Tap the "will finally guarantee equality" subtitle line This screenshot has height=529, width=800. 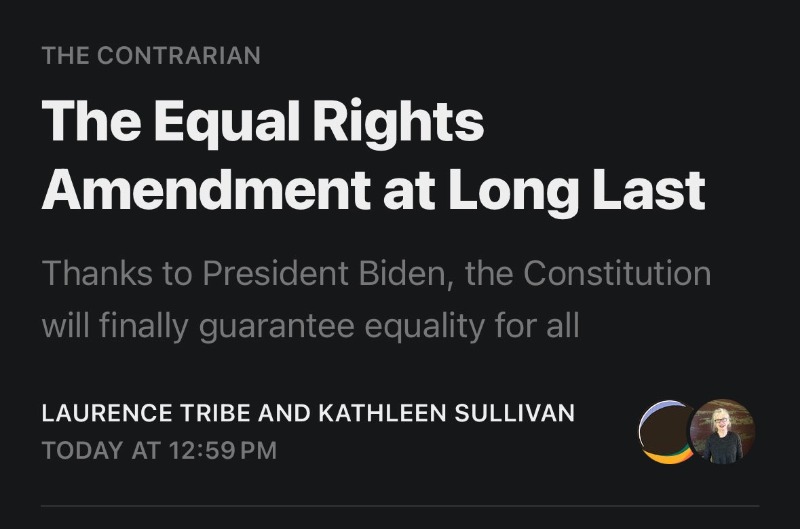310,326
